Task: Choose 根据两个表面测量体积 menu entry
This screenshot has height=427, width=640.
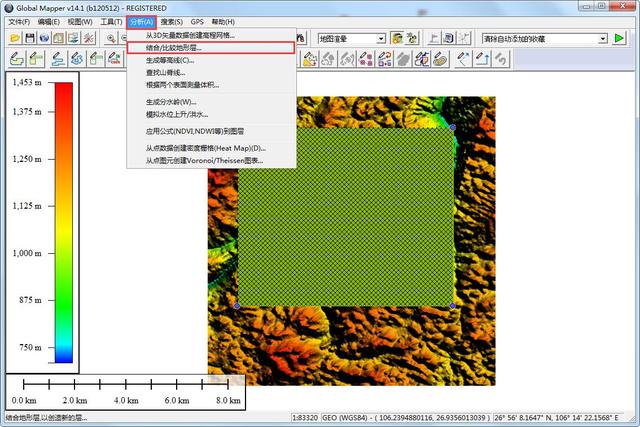Action: tap(211, 85)
